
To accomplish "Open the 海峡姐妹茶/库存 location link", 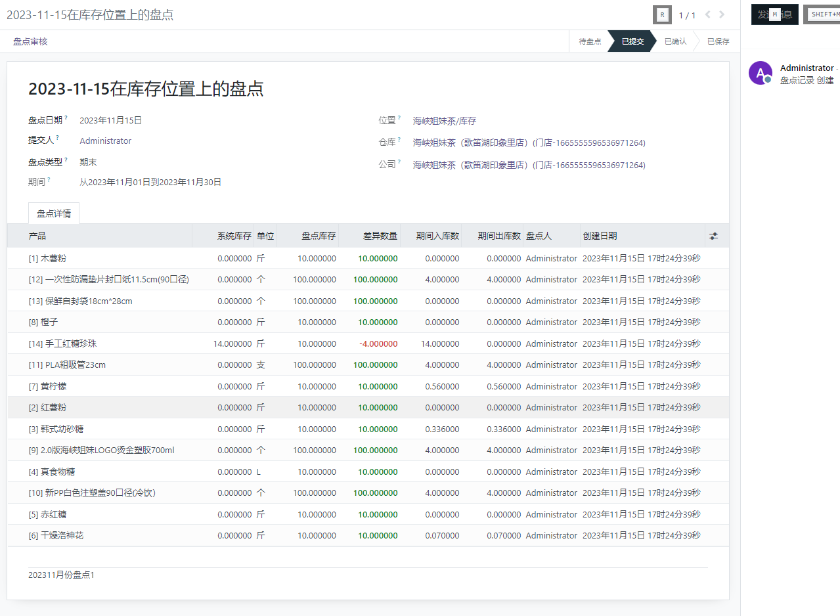I will [444, 121].
